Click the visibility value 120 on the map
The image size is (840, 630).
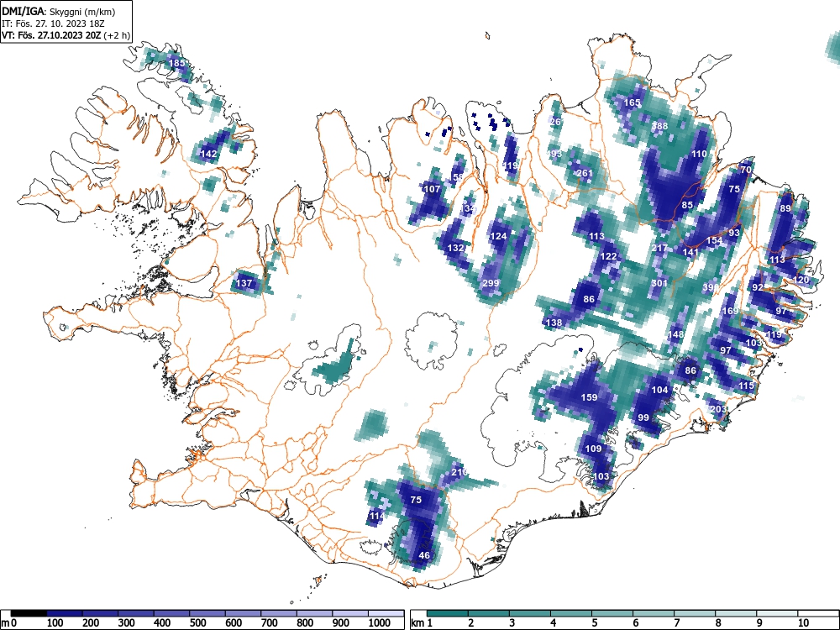(801, 281)
